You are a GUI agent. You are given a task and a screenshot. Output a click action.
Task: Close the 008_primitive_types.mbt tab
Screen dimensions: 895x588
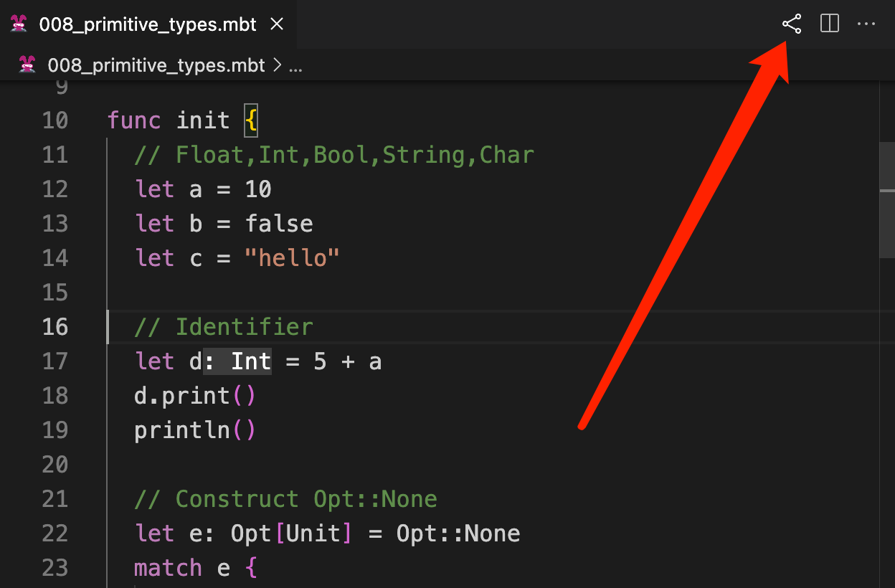coord(276,24)
